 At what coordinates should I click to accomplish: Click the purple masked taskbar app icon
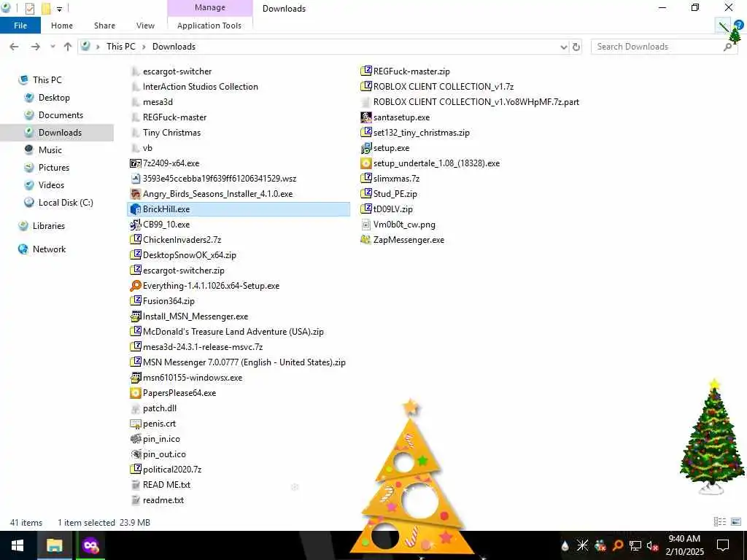click(90, 545)
